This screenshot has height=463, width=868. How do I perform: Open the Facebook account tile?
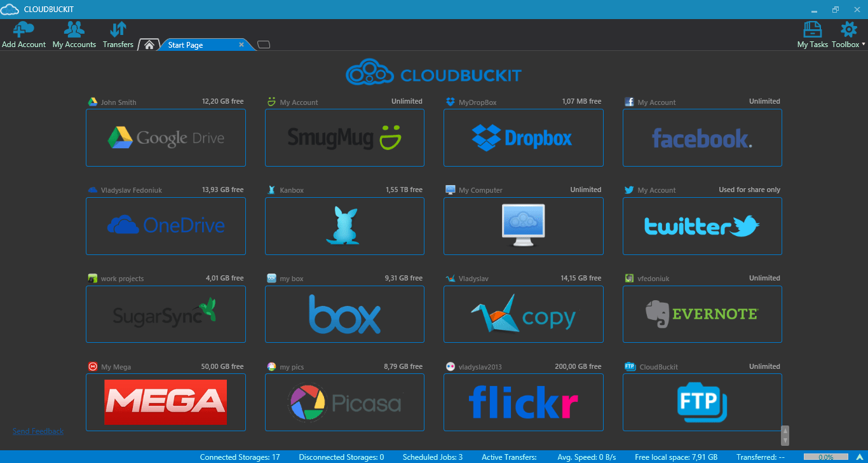click(702, 138)
